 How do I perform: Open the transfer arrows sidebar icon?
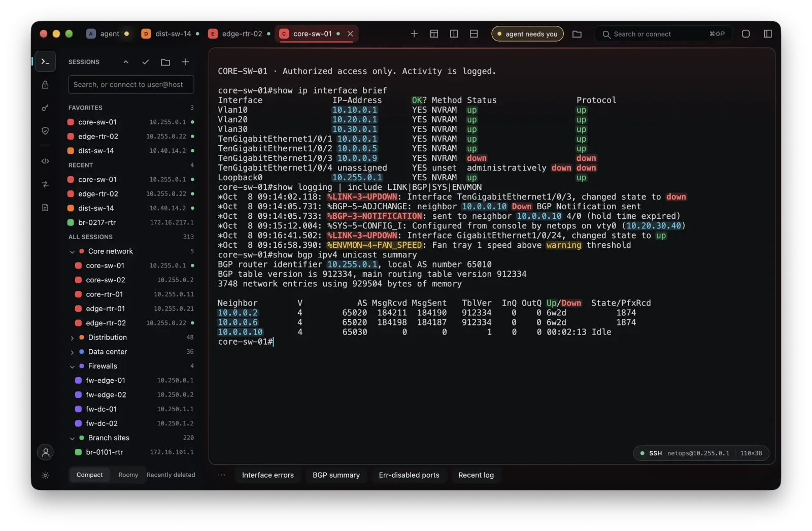45,184
